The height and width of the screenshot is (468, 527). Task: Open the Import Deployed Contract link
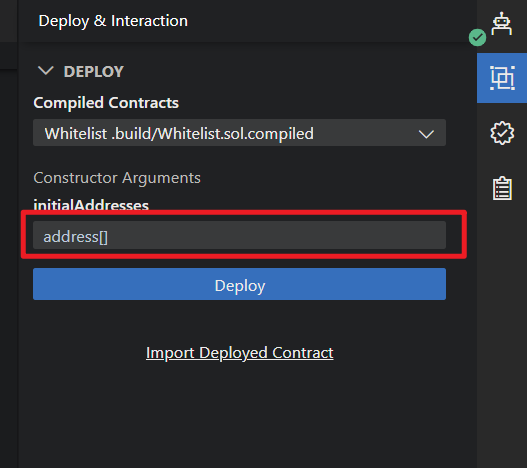pos(240,353)
